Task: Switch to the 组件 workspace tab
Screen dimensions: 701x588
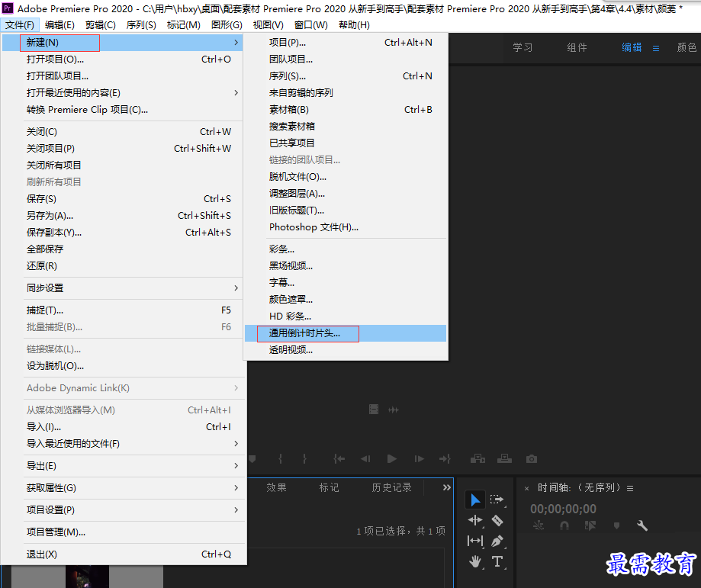Action: tap(577, 47)
